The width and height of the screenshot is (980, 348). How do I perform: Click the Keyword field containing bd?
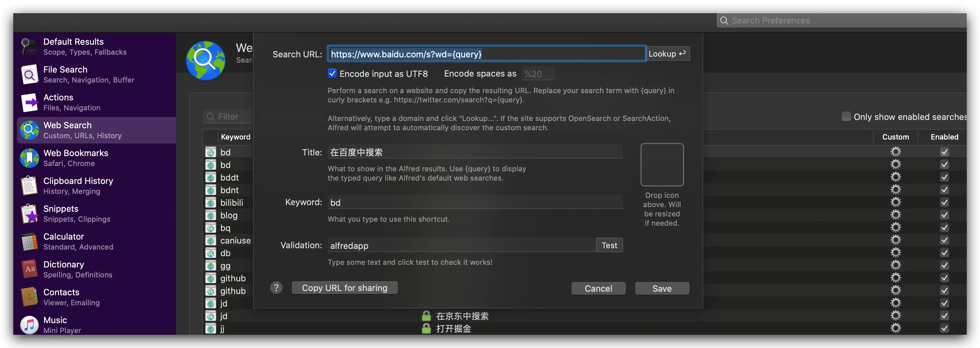[x=475, y=202]
